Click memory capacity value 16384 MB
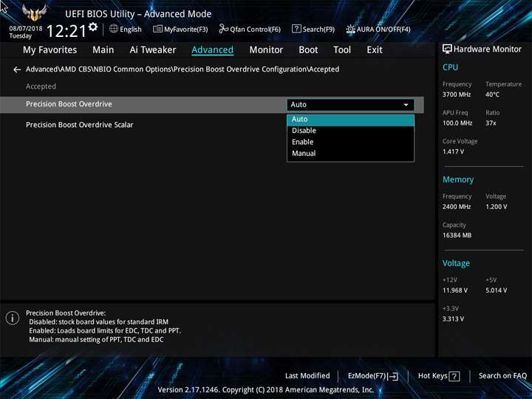Image resolution: width=532 pixels, height=399 pixels. (x=457, y=235)
